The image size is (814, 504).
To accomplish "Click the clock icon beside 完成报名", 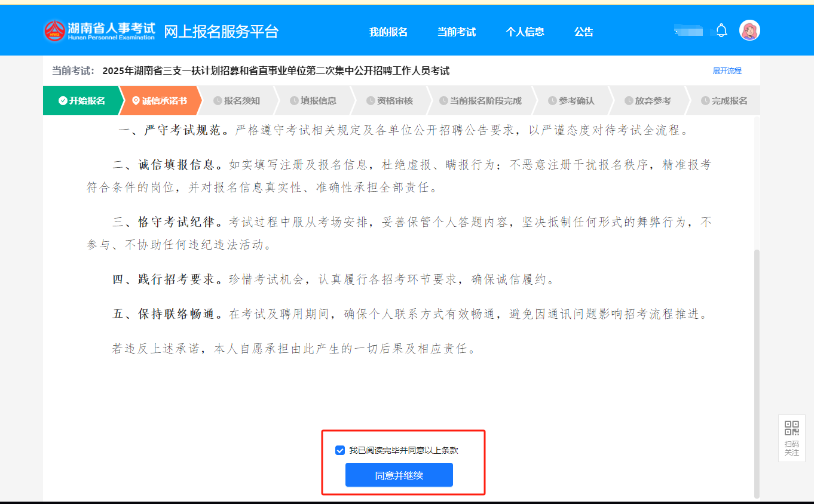I will click(705, 101).
